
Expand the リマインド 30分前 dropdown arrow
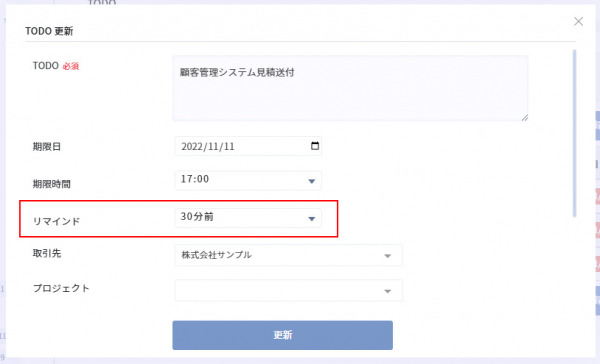click(311, 219)
